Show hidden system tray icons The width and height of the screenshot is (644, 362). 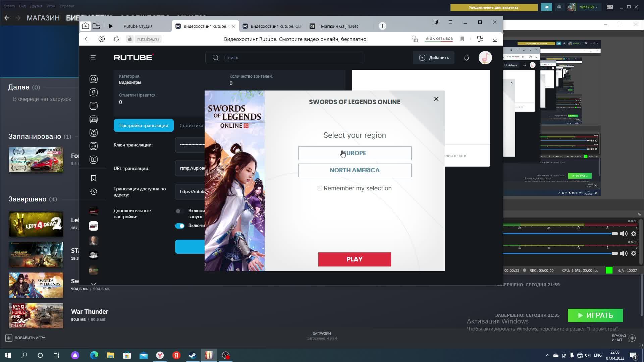tap(547, 355)
